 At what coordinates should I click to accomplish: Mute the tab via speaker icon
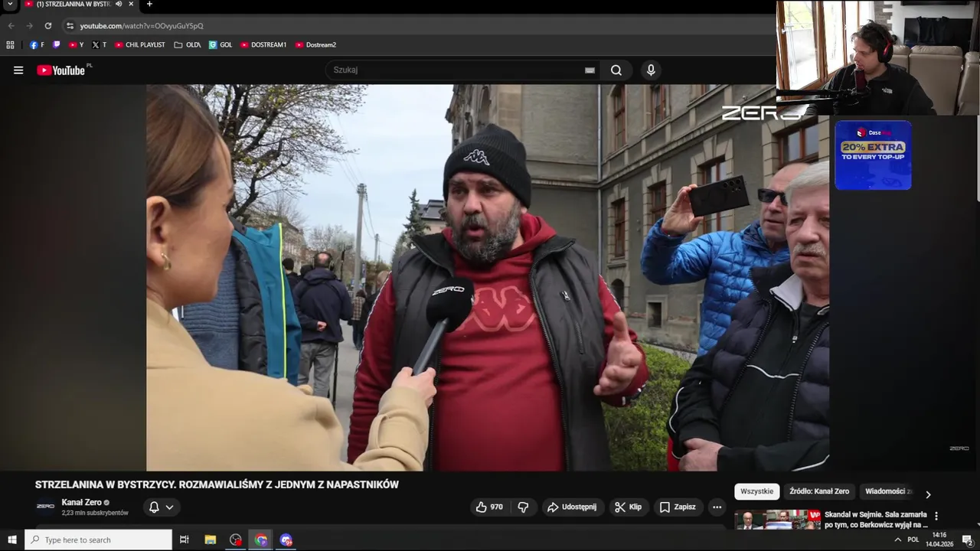click(x=119, y=4)
